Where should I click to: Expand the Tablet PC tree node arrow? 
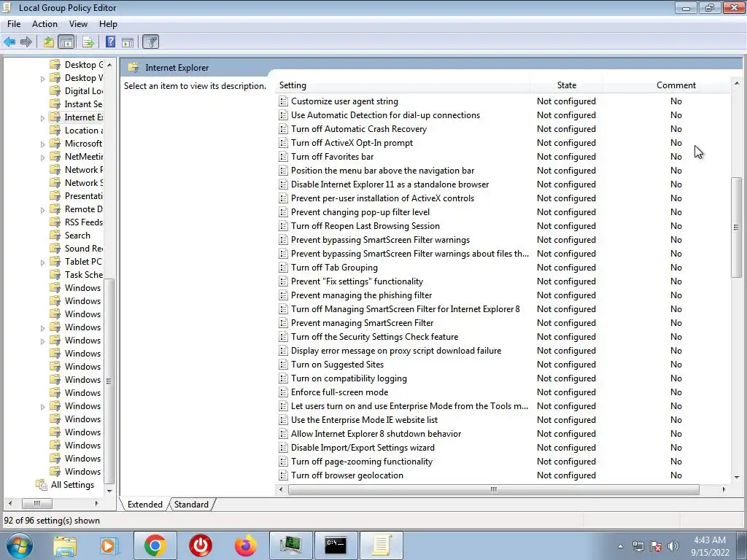point(42,262)
